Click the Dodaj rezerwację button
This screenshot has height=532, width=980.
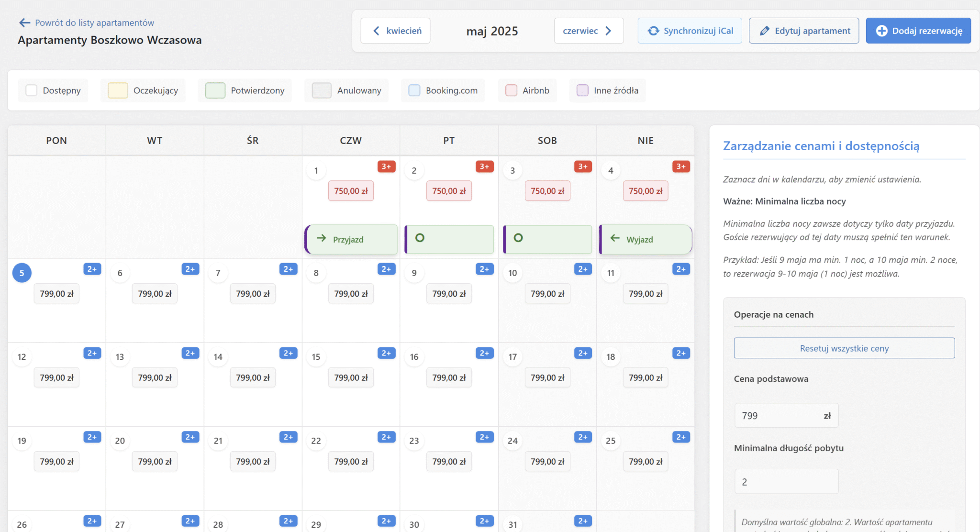(x=918, y=31)
